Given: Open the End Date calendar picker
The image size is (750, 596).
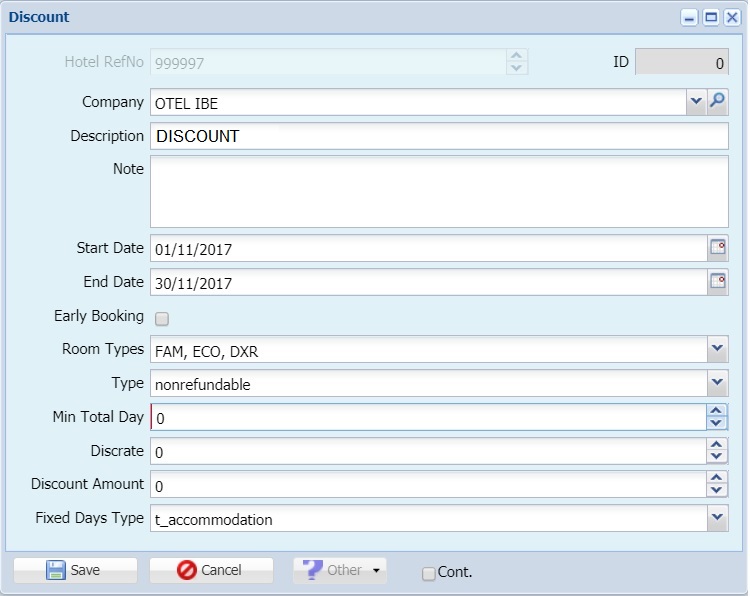Looking at the screenshot, I should [x=718, y=282].
